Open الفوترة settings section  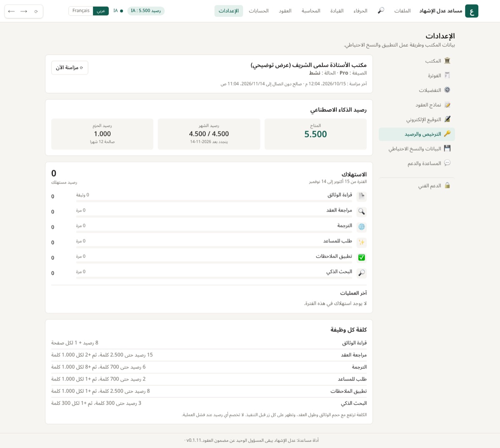[417, 75]
